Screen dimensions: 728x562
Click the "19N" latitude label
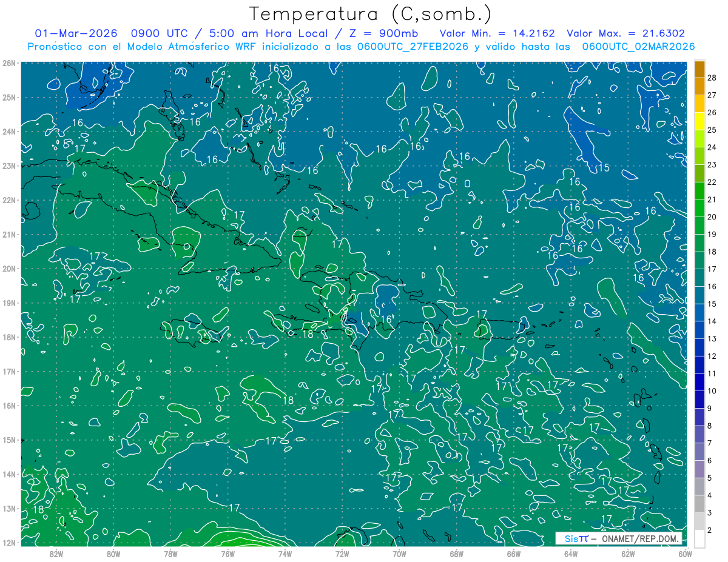click(x=8, y=303)
